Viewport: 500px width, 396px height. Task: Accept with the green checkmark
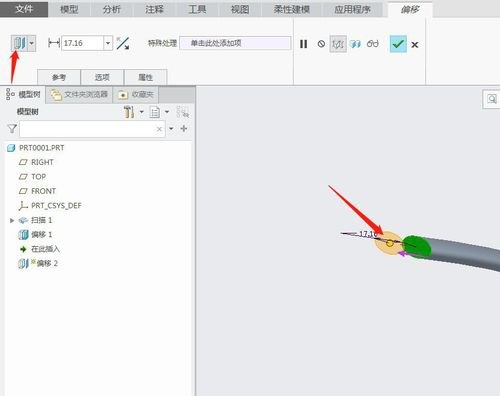(x=398, y=44)
